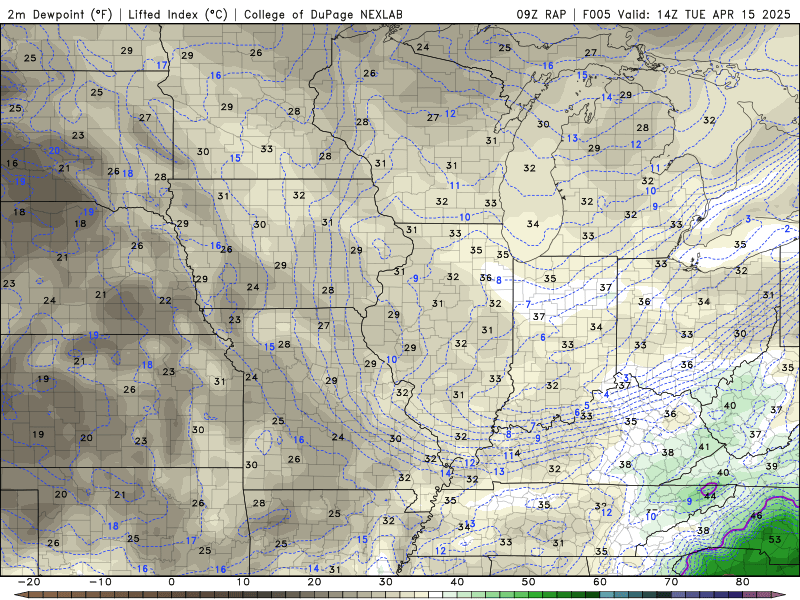800x600 pixels.
Task: Click the "2m Dewpoint (°F)" title text
Action: pos(60,14)
